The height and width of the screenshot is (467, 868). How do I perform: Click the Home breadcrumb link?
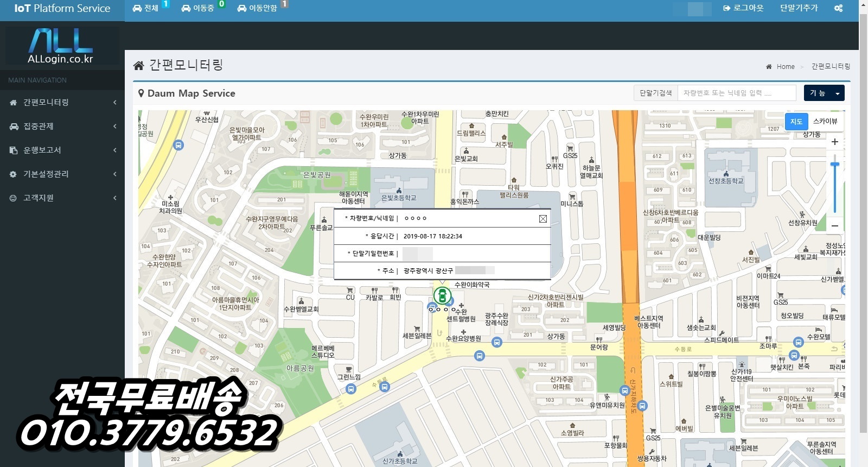tap(785, 66)
